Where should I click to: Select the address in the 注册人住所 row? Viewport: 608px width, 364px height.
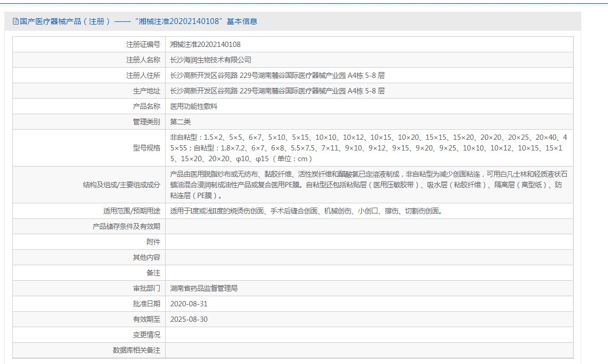(277, 75)
